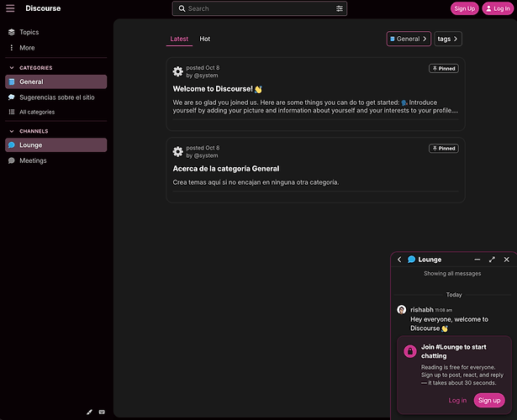517x420 pixels.
Task: Open the More sidebar menu
Action: (56, 48)
